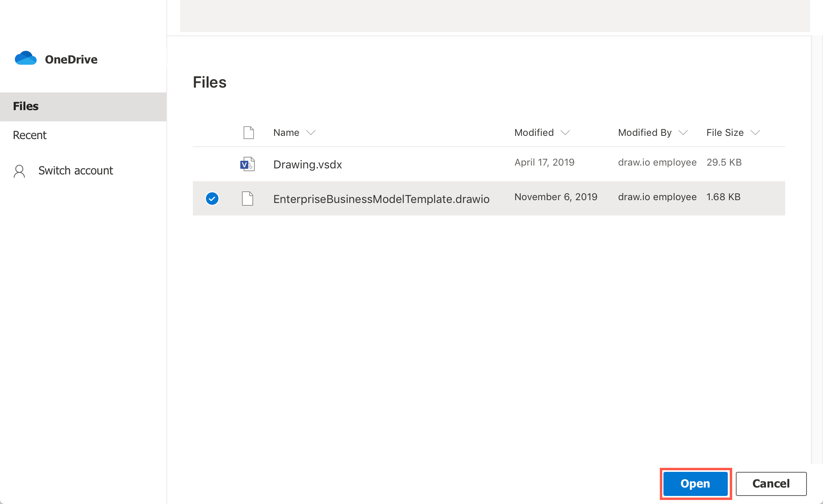Open the selected .drawio file
823x504 pixels.
coord(696,484)
